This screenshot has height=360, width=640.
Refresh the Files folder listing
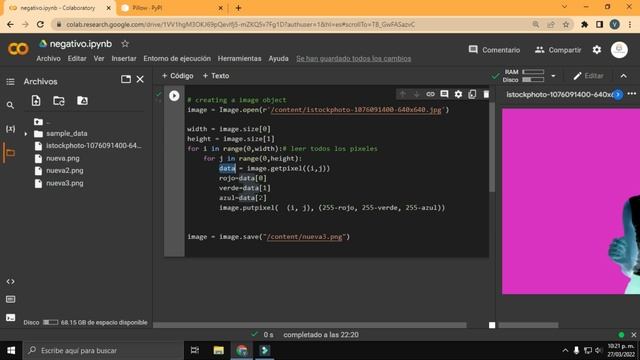pyautogui.click(x=59, y=100)
